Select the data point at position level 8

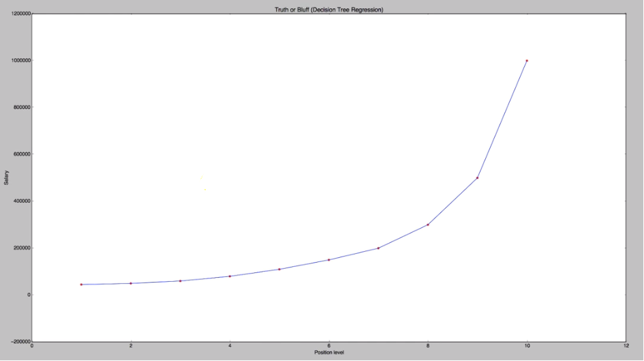click(x=428, y=225)
